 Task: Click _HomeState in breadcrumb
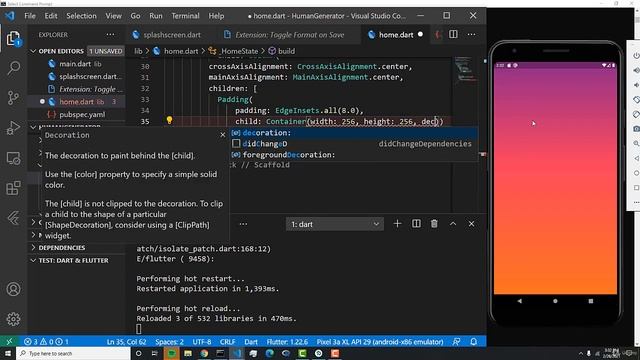(x=238, y=51)
